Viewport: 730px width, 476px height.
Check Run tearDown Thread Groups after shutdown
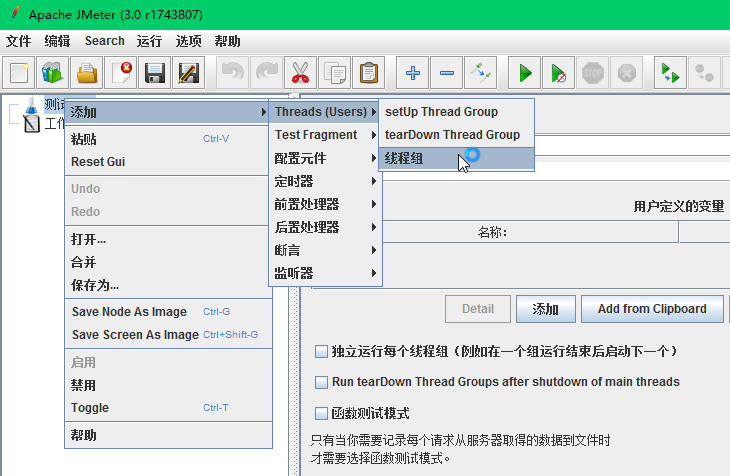click(x=321, y=382)
